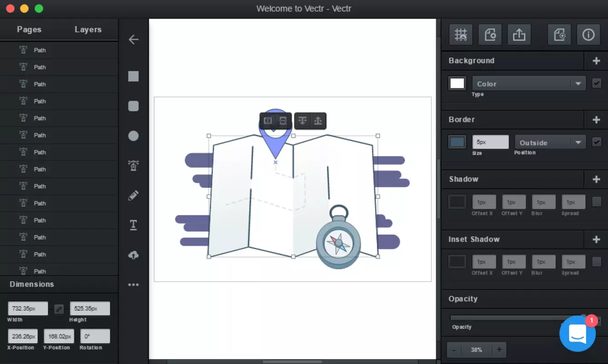Screen dimensions: 608x364
Task: Open the Border color swatch
Action: (457, 142)
